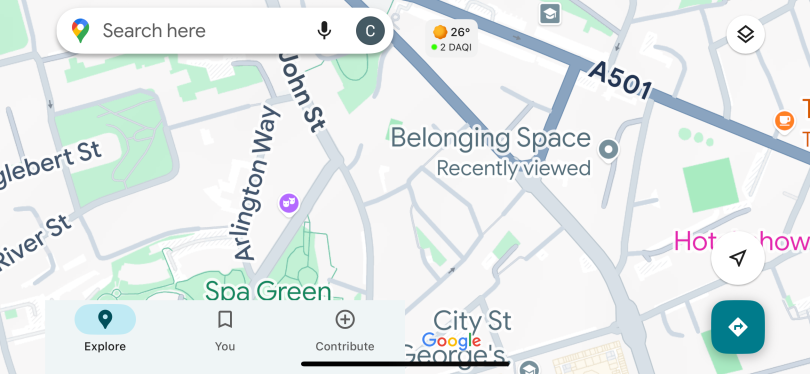
Task: Tap the A501 road label
Action: coord(619,81)
